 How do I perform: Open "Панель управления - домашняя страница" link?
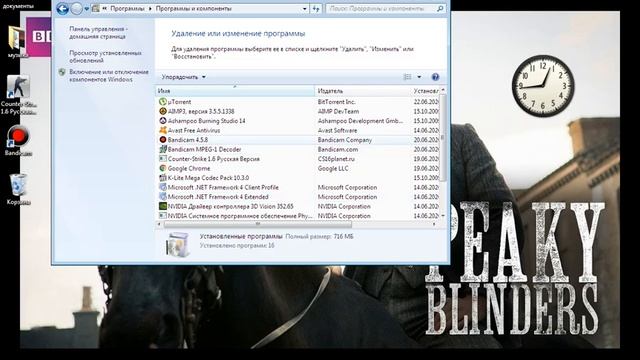[x=98, y=33]
